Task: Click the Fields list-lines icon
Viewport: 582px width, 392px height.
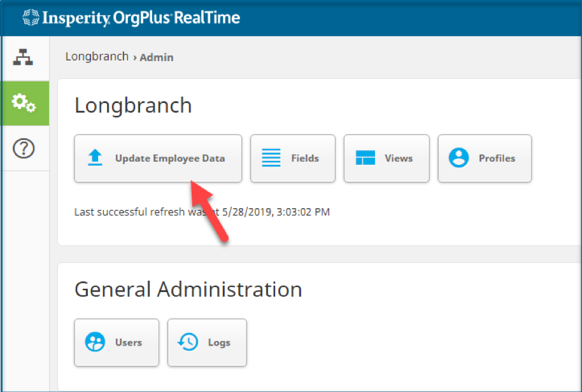Action: point(271,158)
